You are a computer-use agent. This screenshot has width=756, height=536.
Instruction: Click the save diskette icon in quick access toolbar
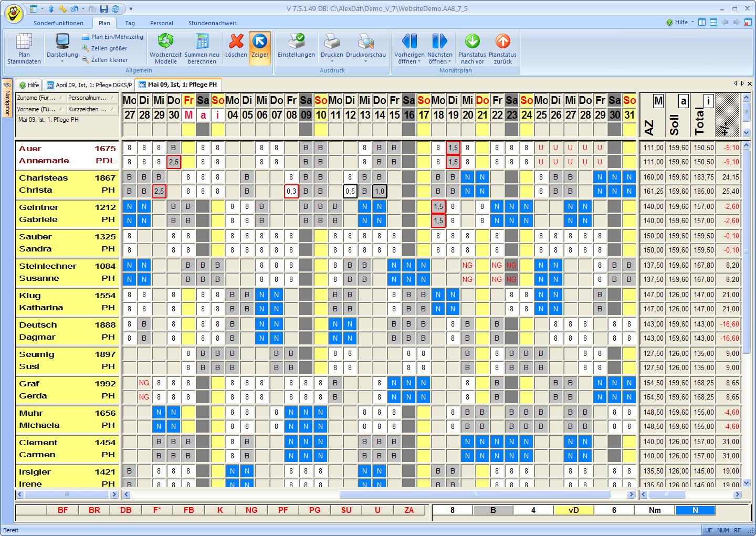click(104, 9)
